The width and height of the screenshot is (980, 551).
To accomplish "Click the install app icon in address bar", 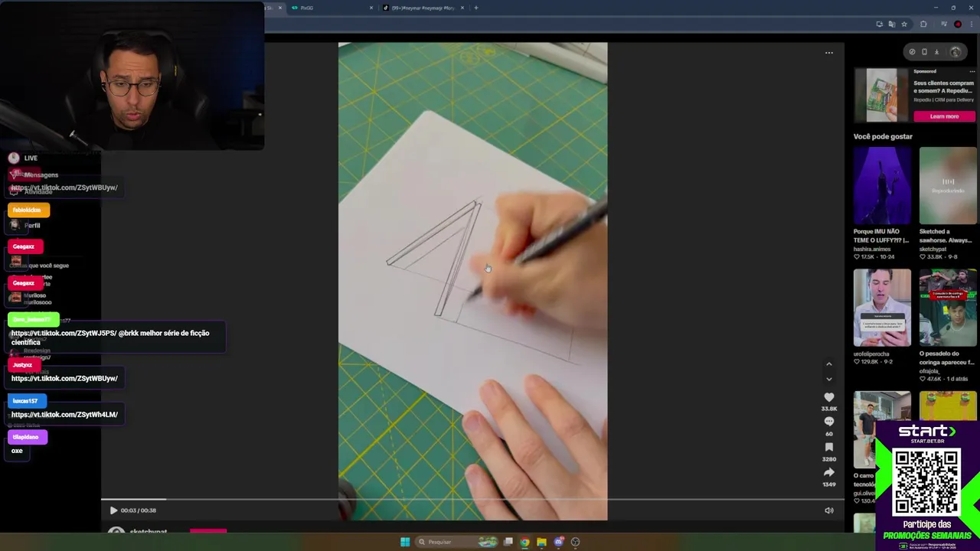I will [x=880, y=24].
